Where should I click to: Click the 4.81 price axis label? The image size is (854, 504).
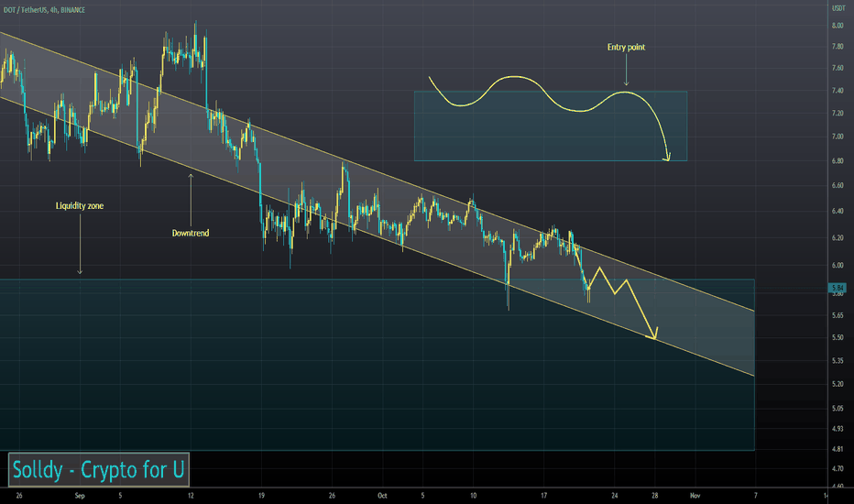pos(838,450)
